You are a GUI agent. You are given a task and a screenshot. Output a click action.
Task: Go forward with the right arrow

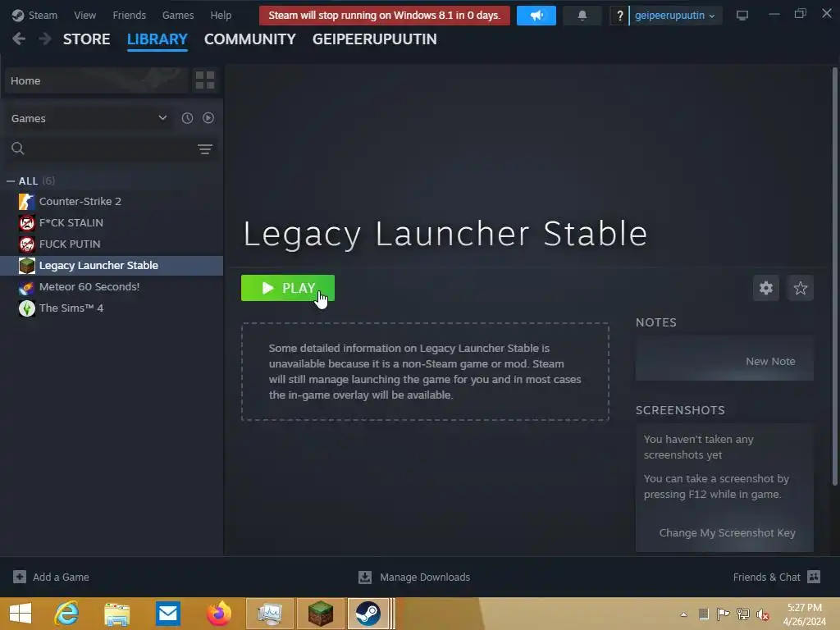tap(45, 39)
